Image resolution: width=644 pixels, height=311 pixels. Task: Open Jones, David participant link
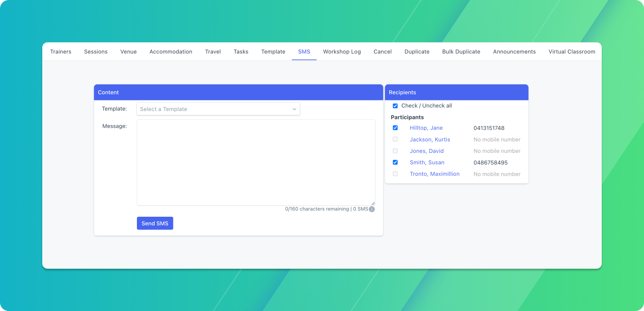point(427,151)
